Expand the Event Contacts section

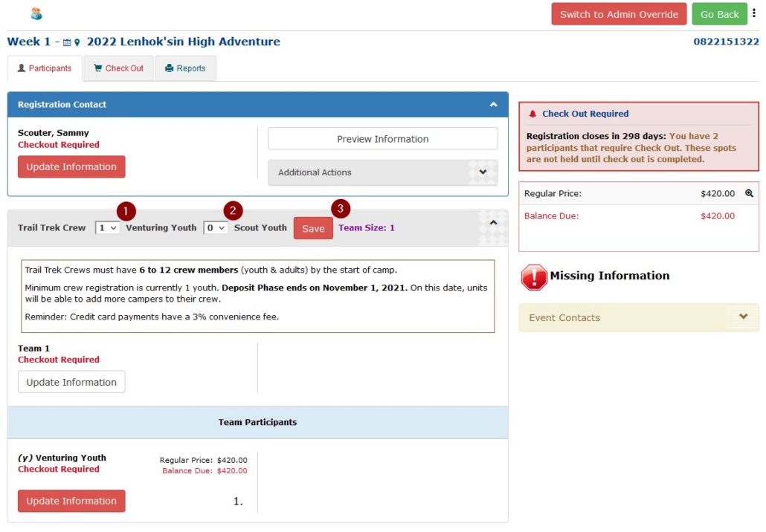click(x=639, y=318)
